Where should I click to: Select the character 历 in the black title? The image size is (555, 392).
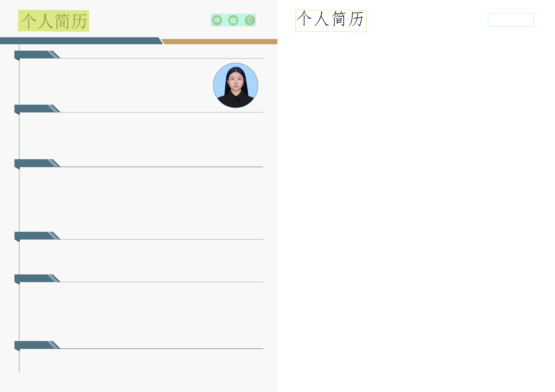[356, 19]
